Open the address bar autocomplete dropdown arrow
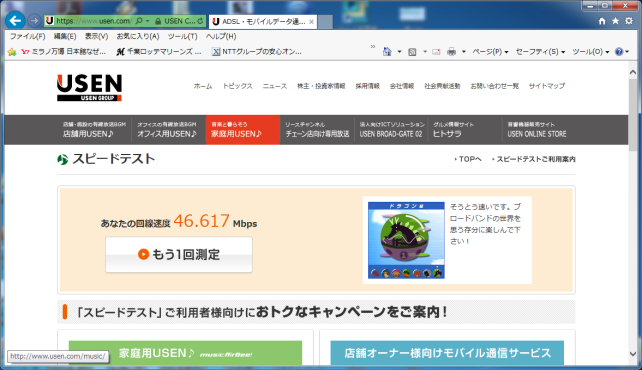The width and height of the screenshot is (642, 370). [x=147, y=21]
